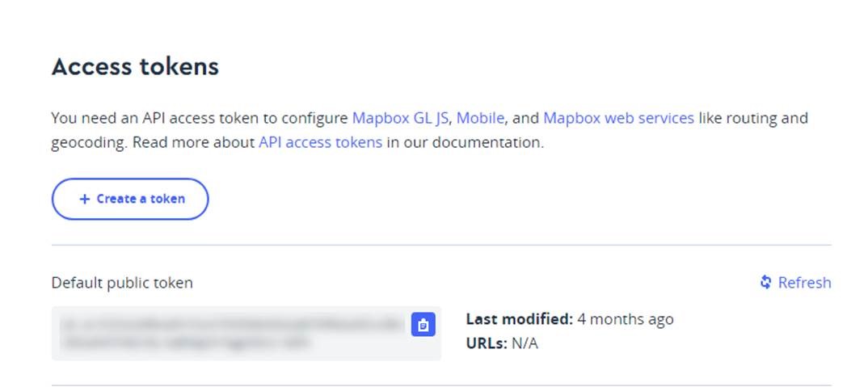Click the circular arrows Refresh icon
Viewport: 868px width, 387px height.
pyautogui.click(x=766, y=283)
